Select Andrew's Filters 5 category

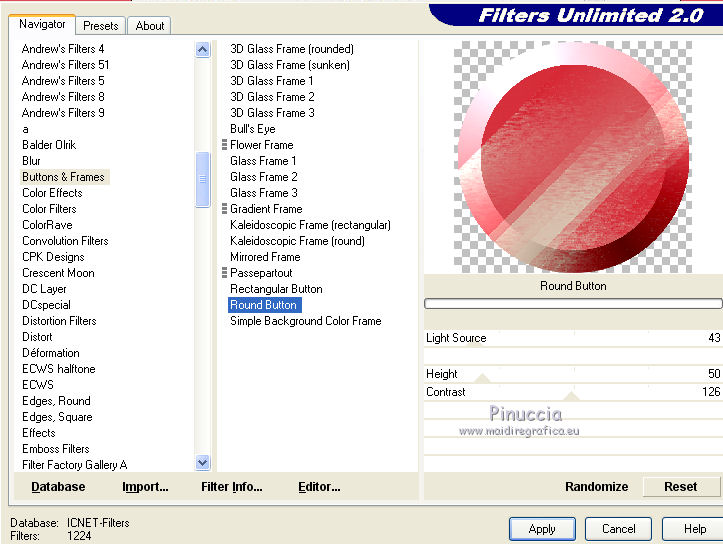(63, 81)
